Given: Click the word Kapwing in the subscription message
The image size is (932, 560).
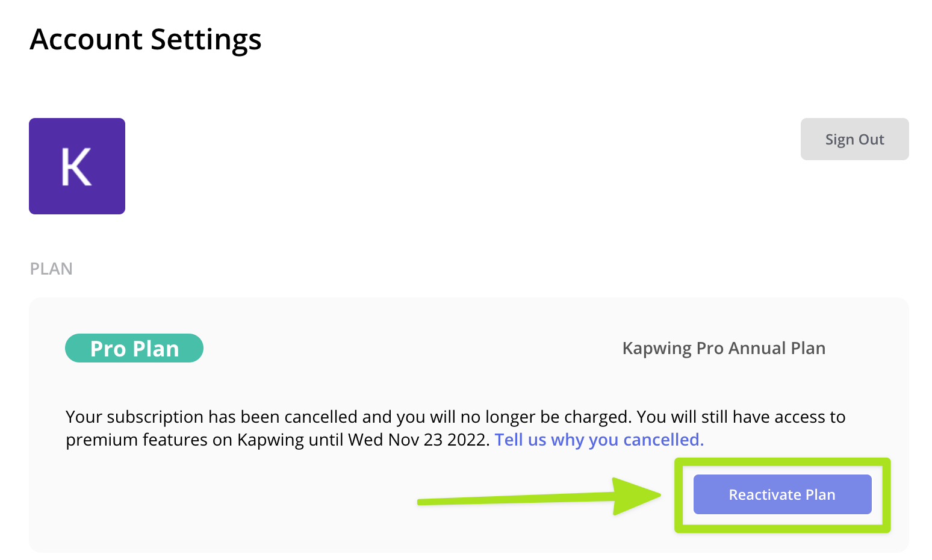Looking at the screenshot, I should [270, 440].
